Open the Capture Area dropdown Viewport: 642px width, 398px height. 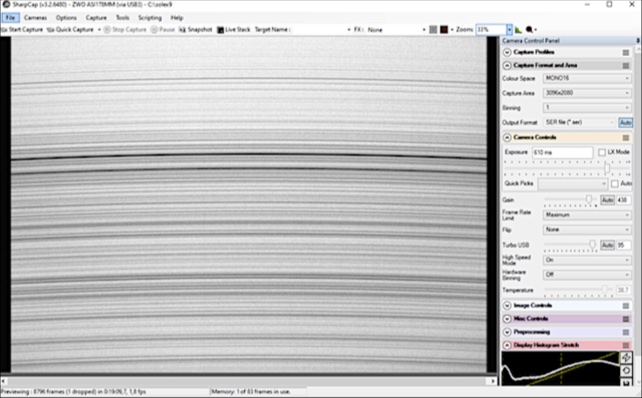point(587,93)
